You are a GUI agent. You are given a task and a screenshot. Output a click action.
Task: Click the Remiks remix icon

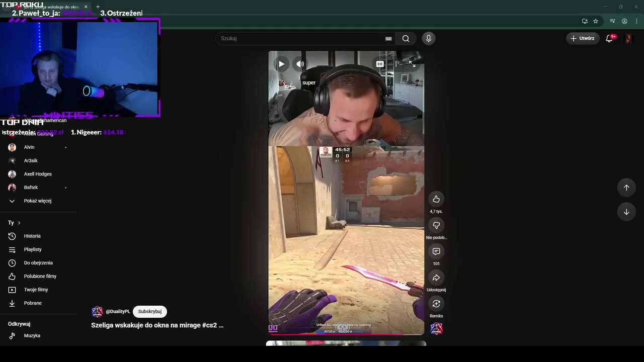(x=436, y=304)
